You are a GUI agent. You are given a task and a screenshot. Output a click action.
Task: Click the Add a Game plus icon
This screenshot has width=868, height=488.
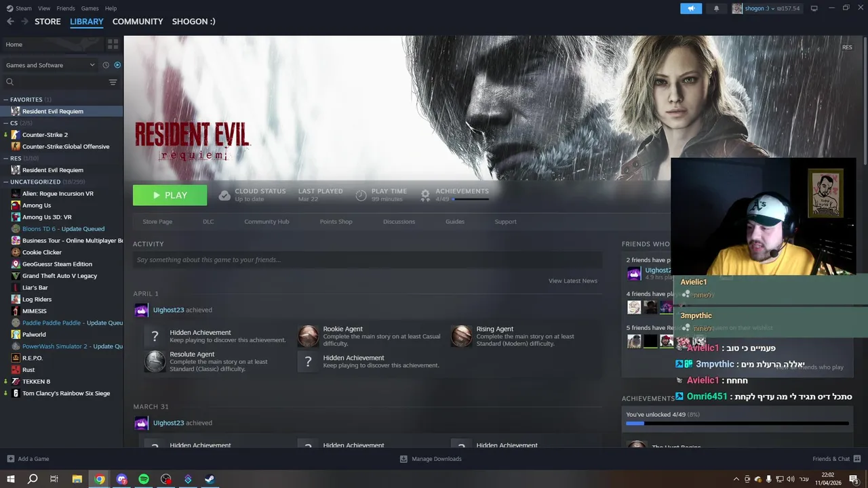[10, 459]
